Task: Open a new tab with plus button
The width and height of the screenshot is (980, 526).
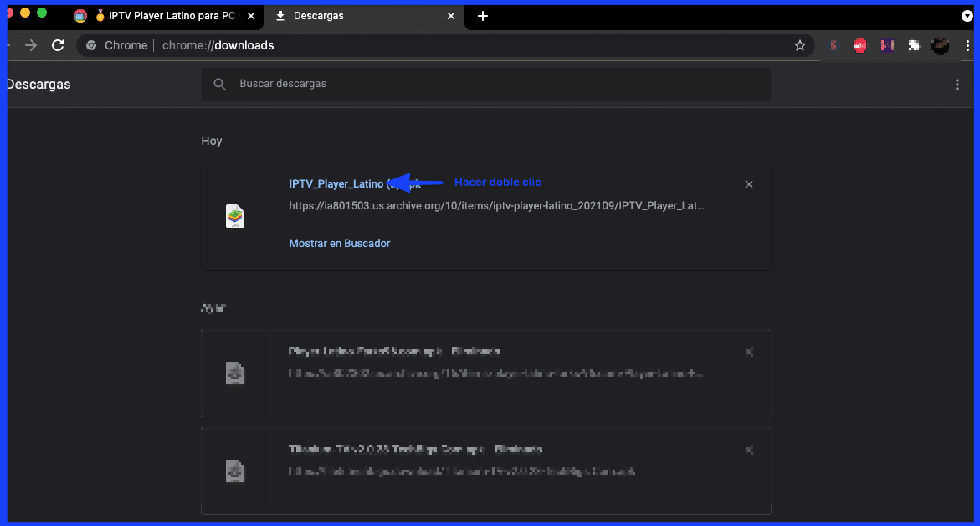Action: 483,16
